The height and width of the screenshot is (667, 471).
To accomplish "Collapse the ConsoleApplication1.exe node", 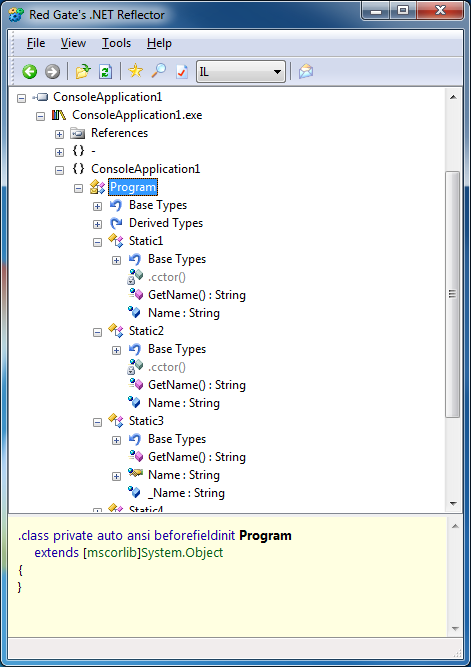I will click(x=40, y=117).
